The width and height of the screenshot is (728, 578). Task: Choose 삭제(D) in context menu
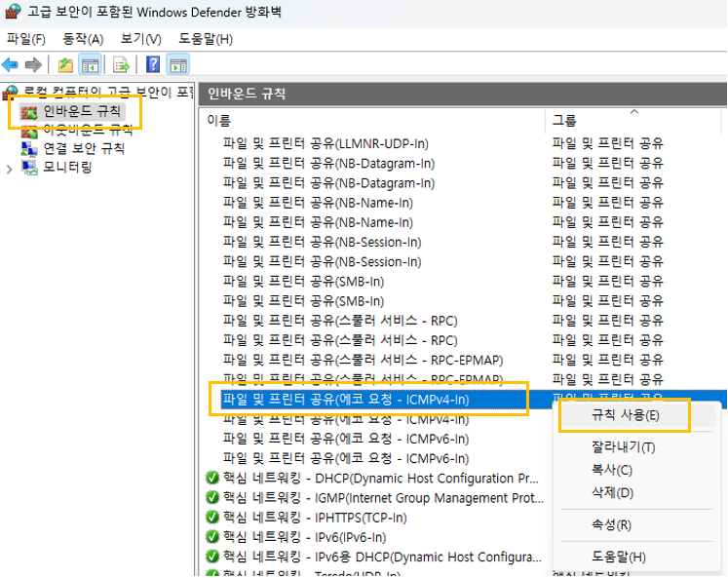coord(612,492)
